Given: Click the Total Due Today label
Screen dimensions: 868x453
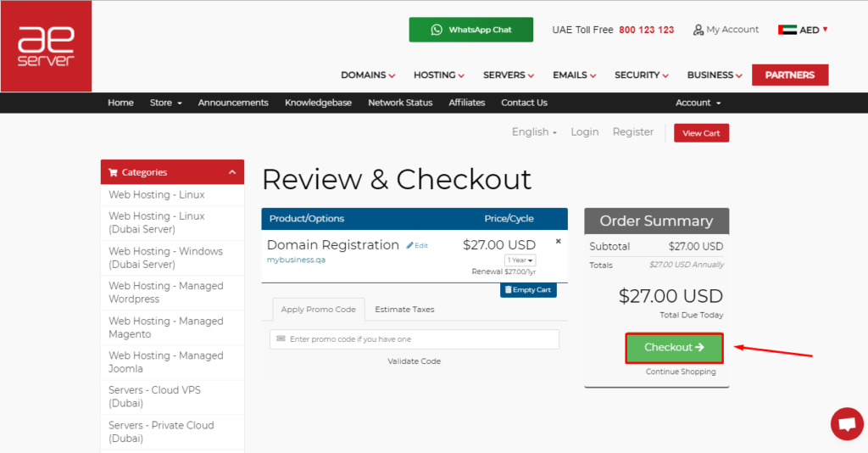Looking at the screenshot, I should pos(692,315).
